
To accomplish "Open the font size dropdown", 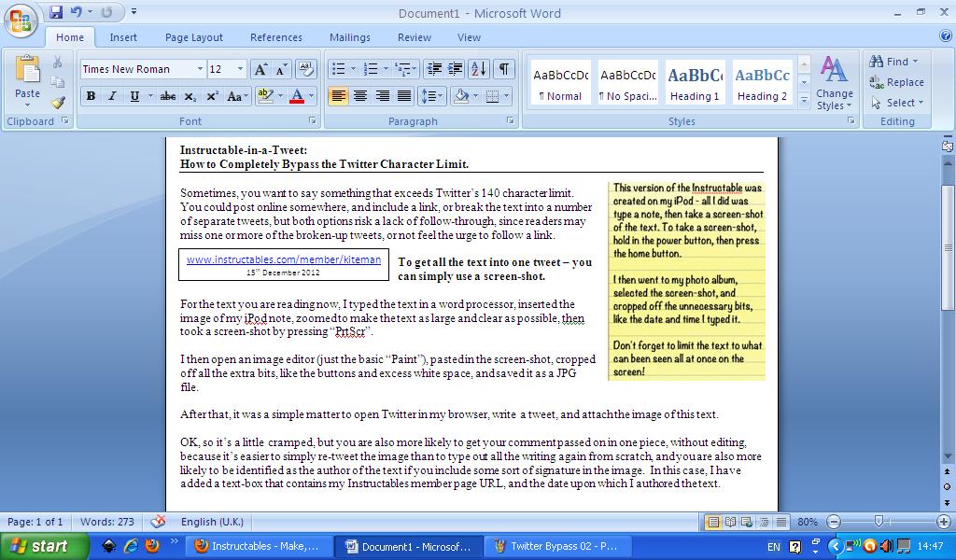I will 240,69.
